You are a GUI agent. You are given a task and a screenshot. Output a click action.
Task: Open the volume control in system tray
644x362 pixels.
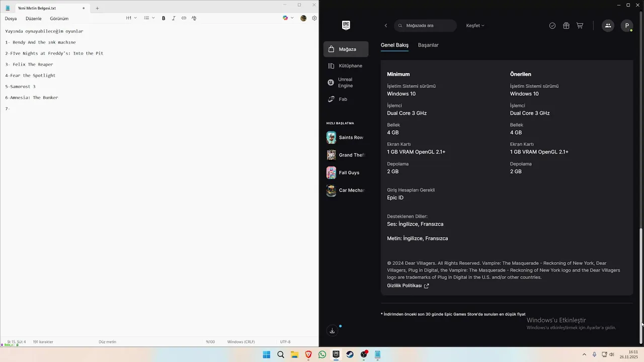click(x=612, y=354)
